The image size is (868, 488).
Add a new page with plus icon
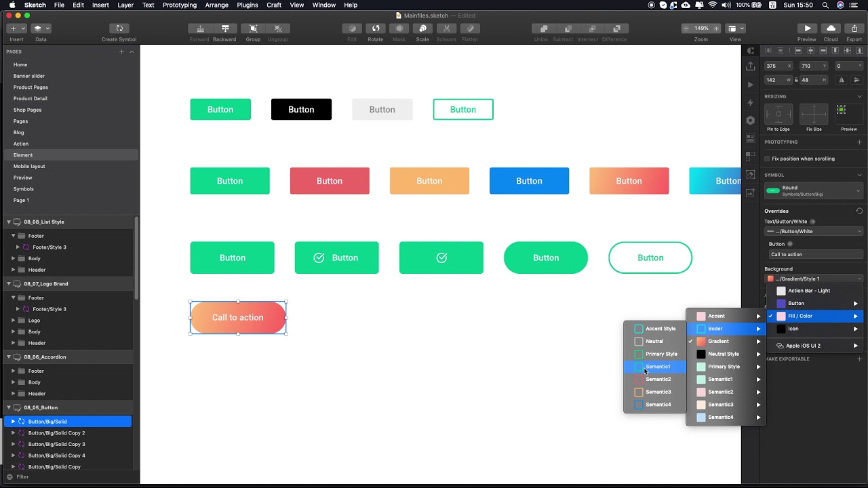pos(122,52)
